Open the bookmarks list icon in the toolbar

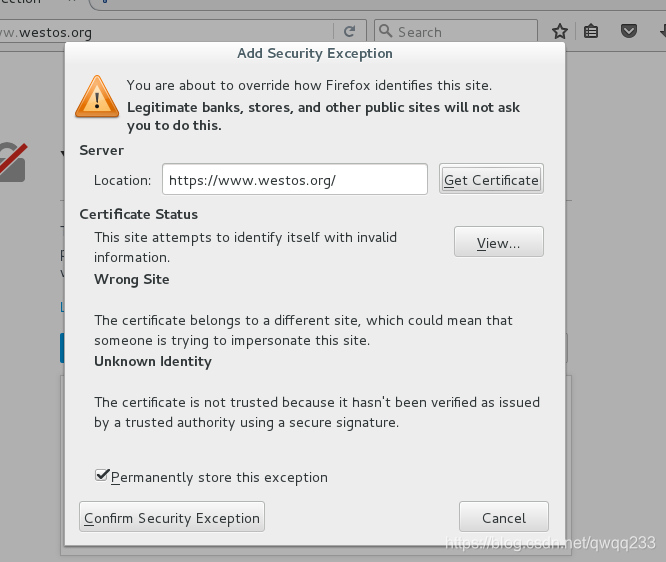tap(591, 31)
